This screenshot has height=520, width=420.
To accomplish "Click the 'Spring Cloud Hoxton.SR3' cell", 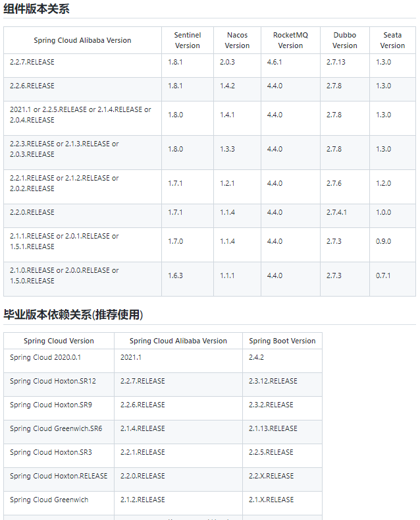I will point(59,455).
